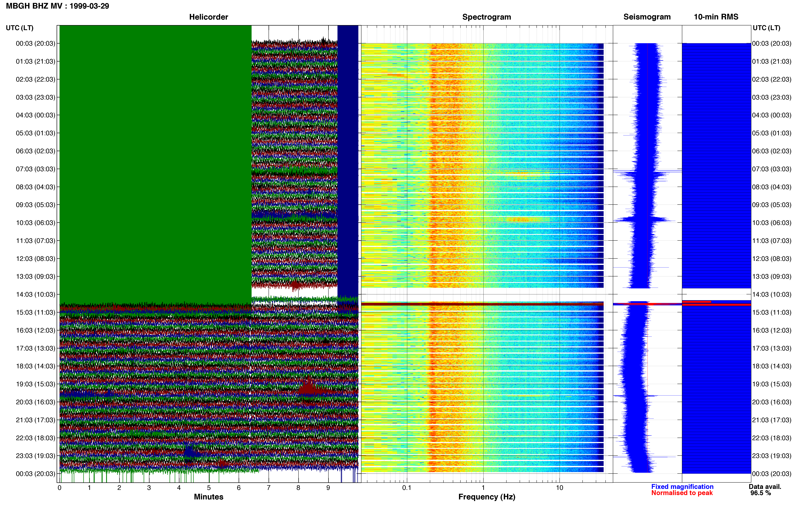Viewport: 812px width, 508px height.
Task: Click 03:03 (23:03) on the left time axis
Action: (36, 97)
